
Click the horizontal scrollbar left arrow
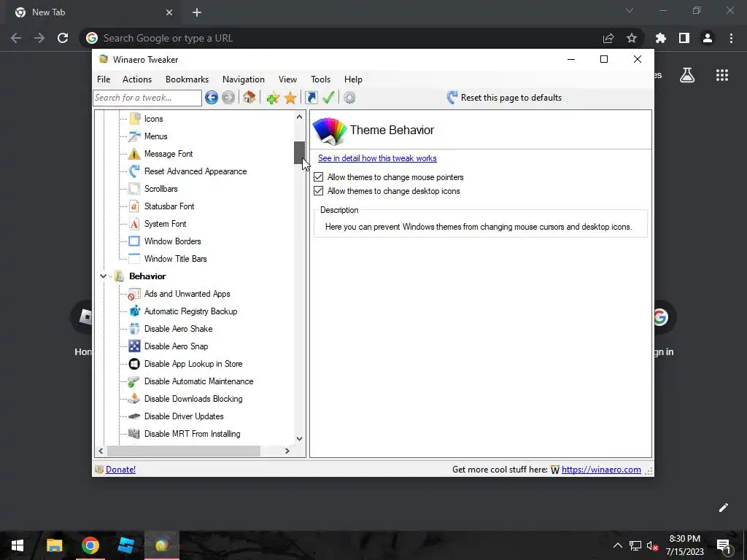[x=101, y=451]
